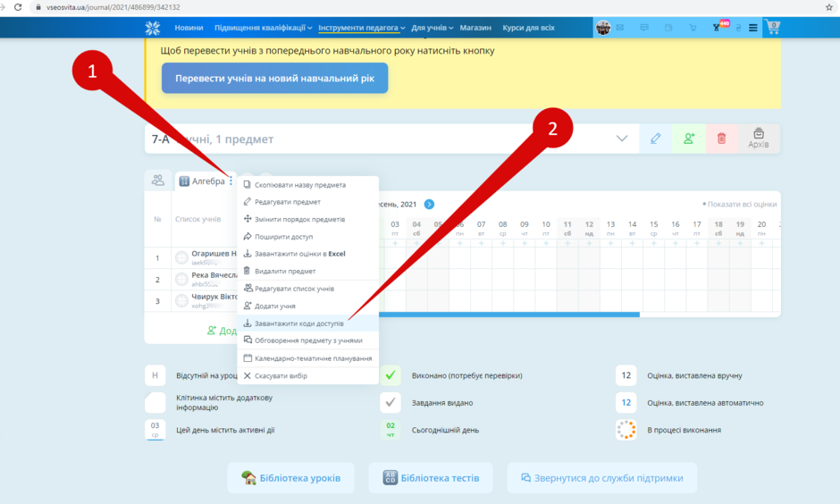Open the hamburger menu icon in header
The image size is (840, 504).
click(x=752, y=28)
